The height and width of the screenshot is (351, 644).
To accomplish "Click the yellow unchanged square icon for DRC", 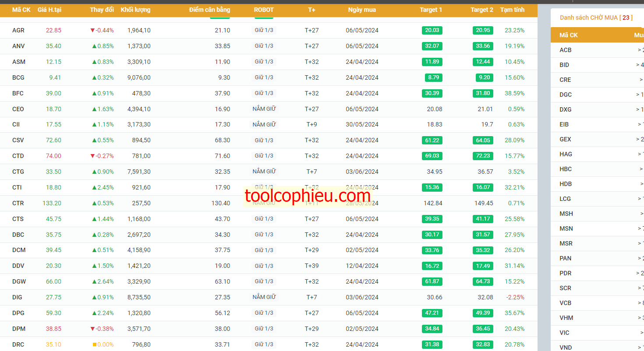I will coord(95,345).
